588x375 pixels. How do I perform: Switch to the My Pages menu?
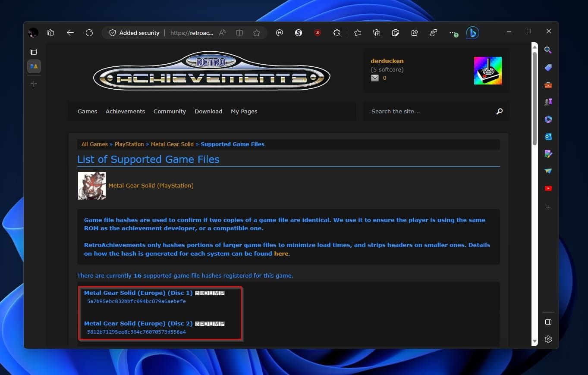point(244,111)
